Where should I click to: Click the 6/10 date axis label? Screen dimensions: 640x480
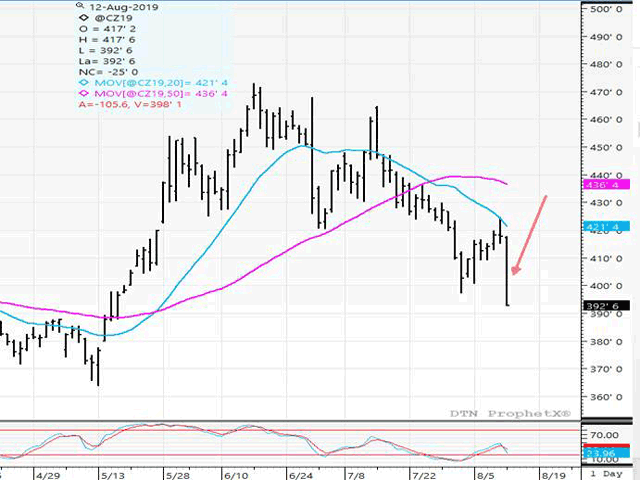[x=236, y=476]
